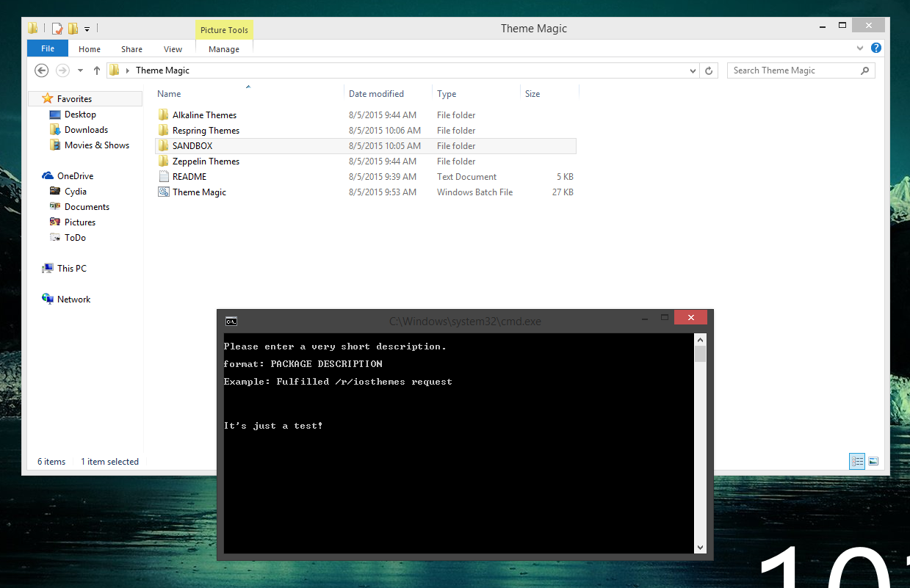The image size is (910, 588).
Task: Expand the ribbon with chevron arrow
Action: tap(860, 48)
